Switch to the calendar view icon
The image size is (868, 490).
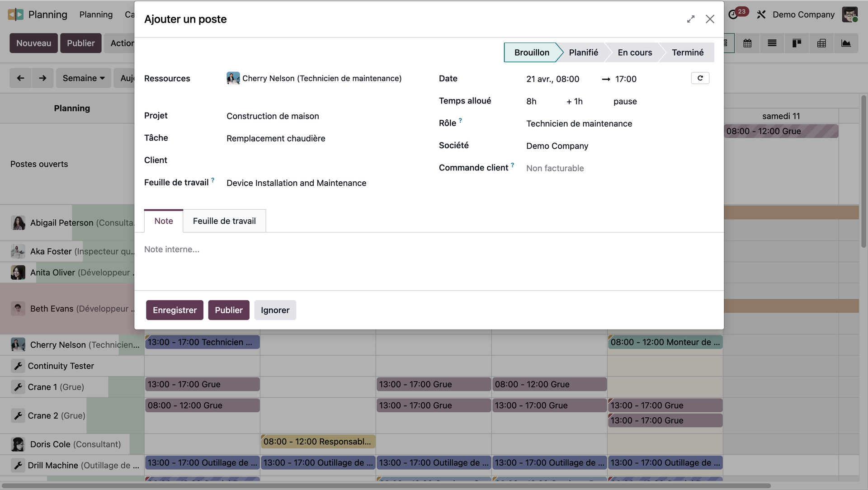[747, 43]
